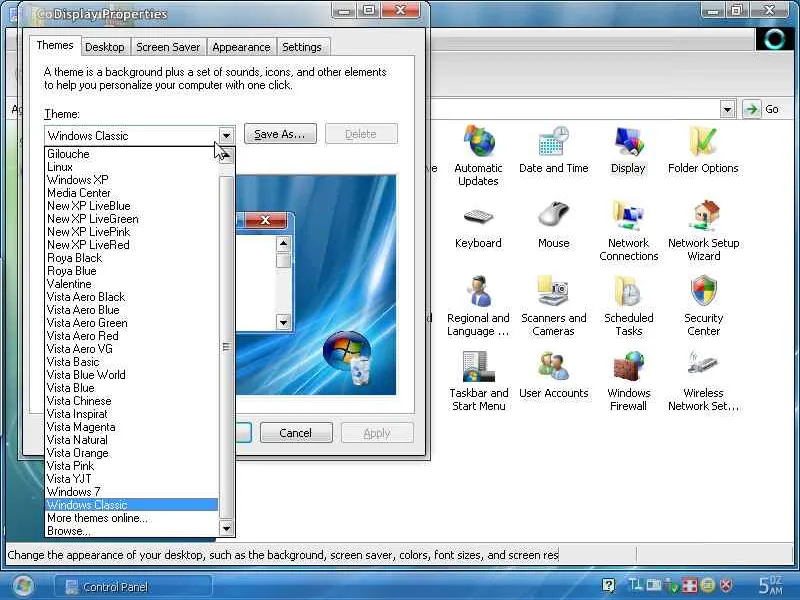Click theme list scrollbar down arrow

click(226, 528)
